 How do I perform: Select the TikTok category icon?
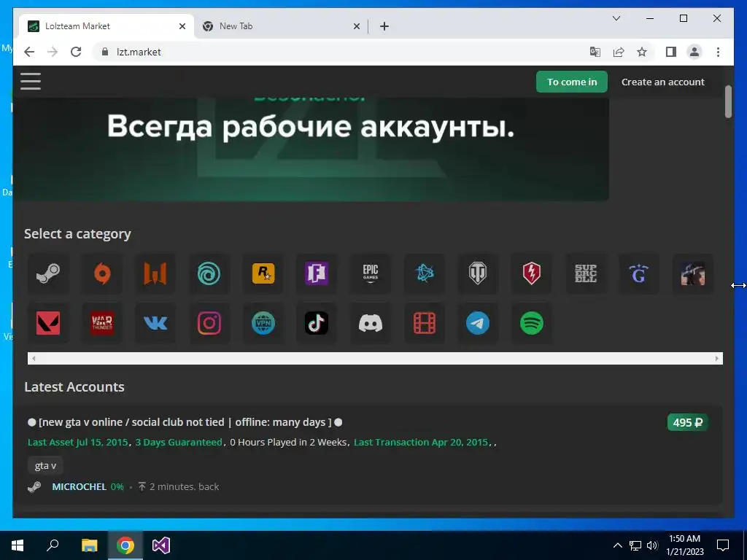[x=317, y=323]
